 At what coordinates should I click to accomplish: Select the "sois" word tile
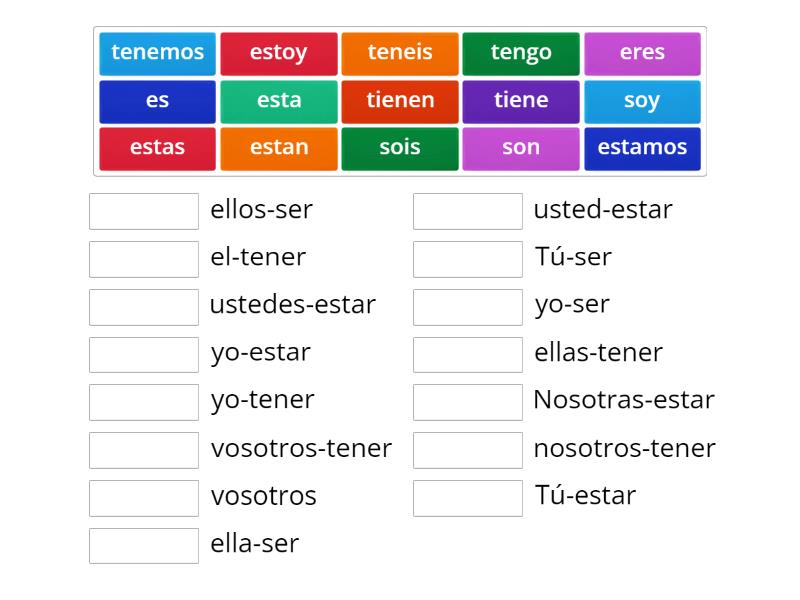tap(400, 147)
